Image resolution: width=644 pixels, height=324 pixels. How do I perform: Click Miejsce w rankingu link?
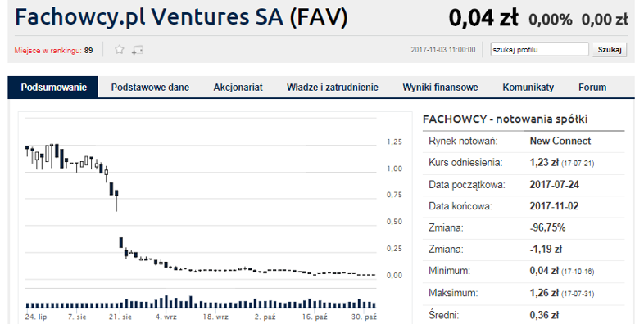pyautogui.click(x=48, y=51)
